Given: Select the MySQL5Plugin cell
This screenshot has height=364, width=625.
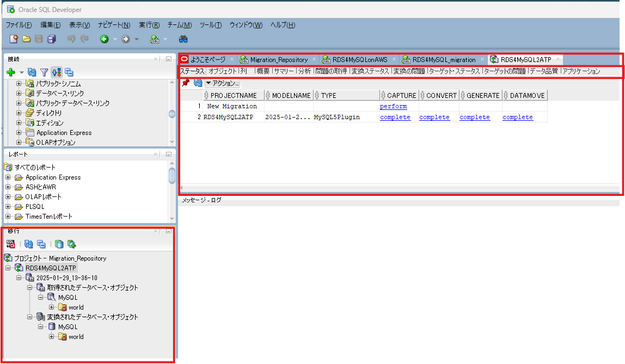Looking at the screenshot, I should point(346,117).
